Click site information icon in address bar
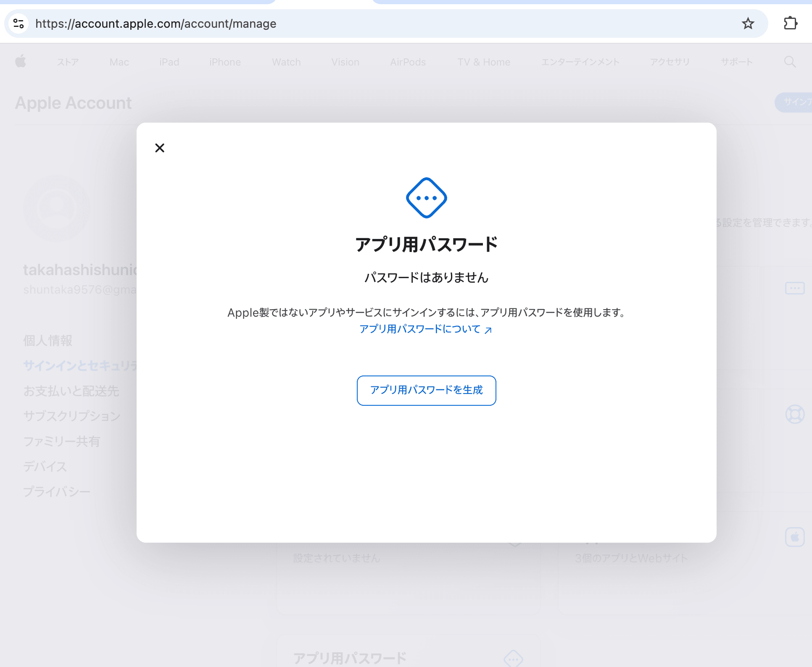This screenshot has height=667, width=812. [x=18, y=24]
